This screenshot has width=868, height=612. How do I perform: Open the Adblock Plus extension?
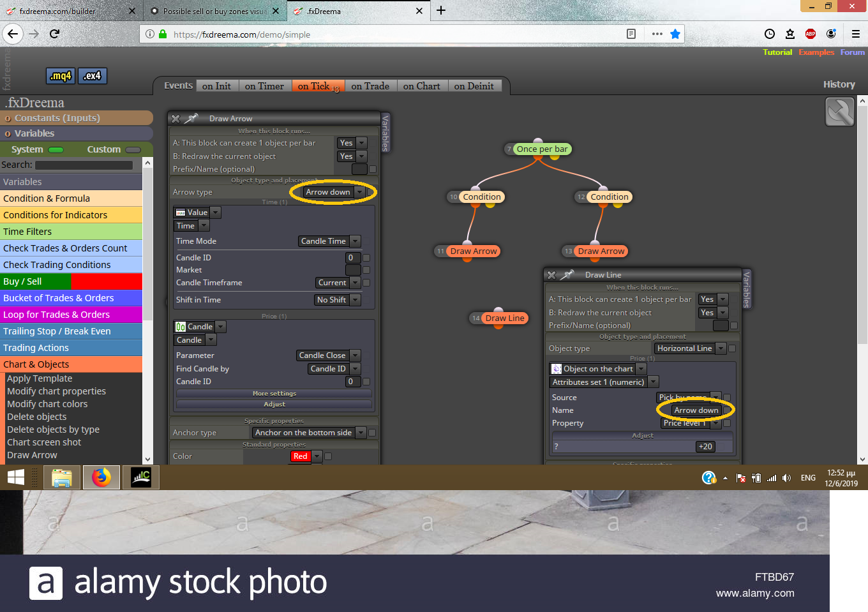[x=811, y=34]
